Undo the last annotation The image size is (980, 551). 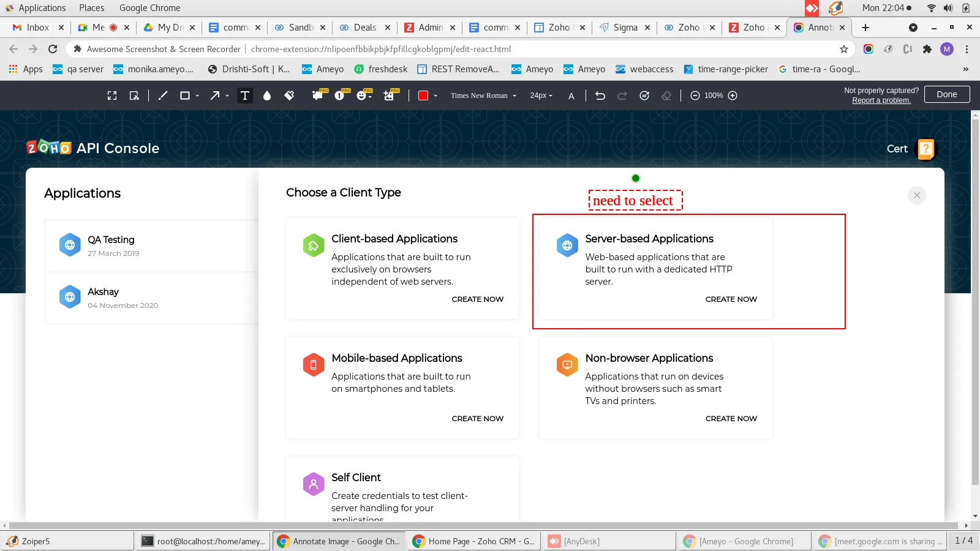click(x=600, y=96)
